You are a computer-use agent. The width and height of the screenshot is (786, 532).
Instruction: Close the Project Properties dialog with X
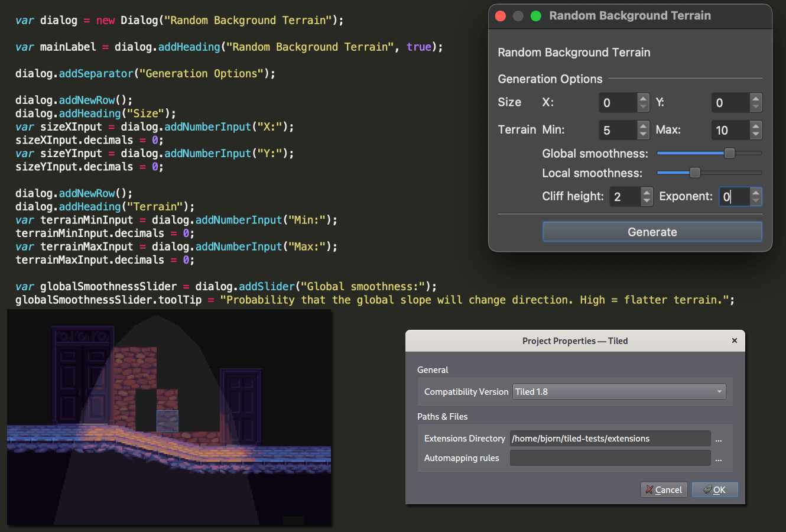tap(735, 340)
